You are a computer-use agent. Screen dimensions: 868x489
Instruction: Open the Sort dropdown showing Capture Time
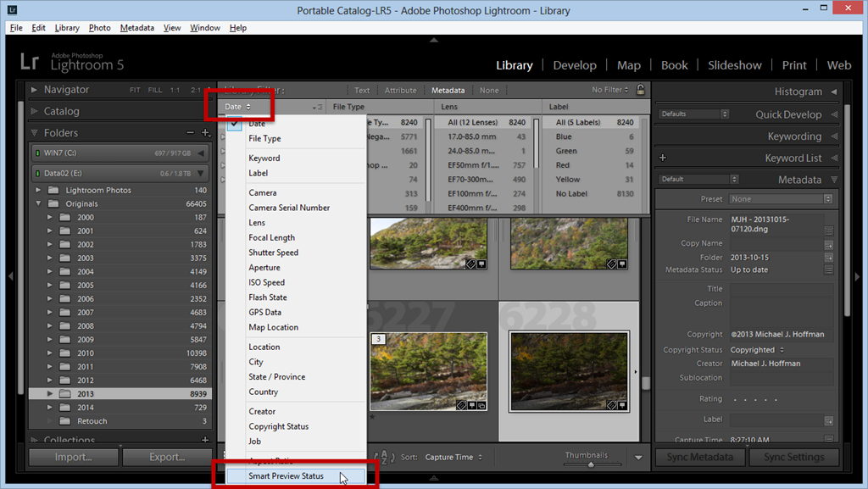tap(453, 457)
